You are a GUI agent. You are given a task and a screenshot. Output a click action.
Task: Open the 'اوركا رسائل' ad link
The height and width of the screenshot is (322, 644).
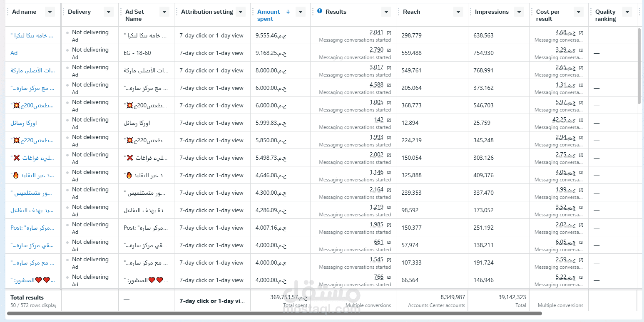tap(24, 123)
